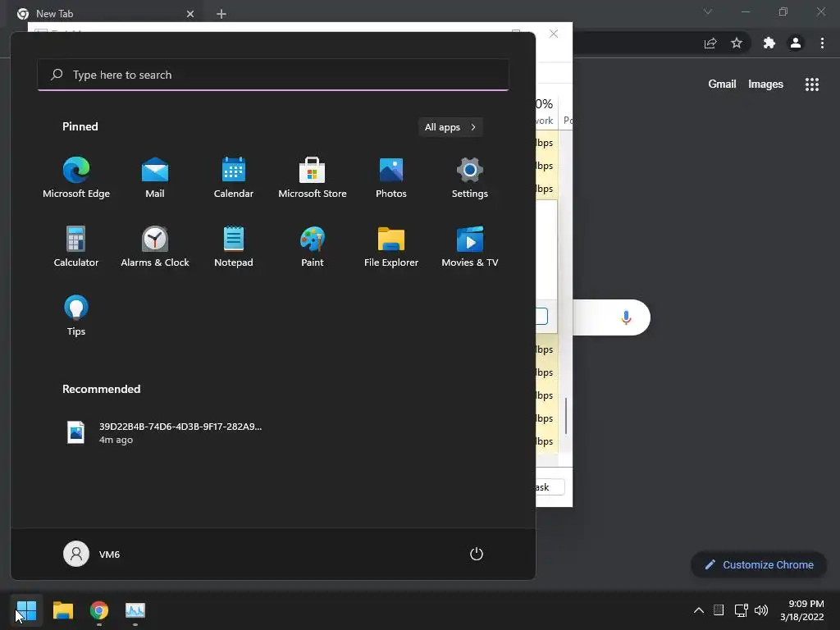840x630 pixels.
Task: Click the power button in Start menu
Action: point(477,554)
